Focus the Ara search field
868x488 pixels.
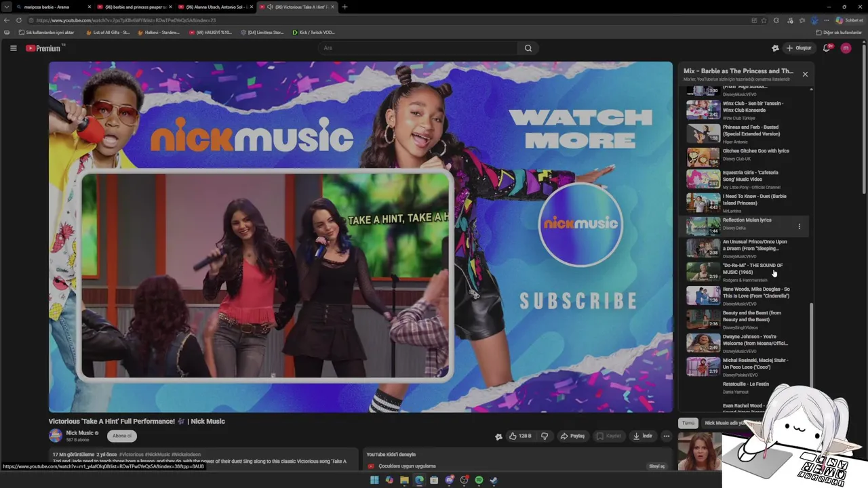coord(419,48)
